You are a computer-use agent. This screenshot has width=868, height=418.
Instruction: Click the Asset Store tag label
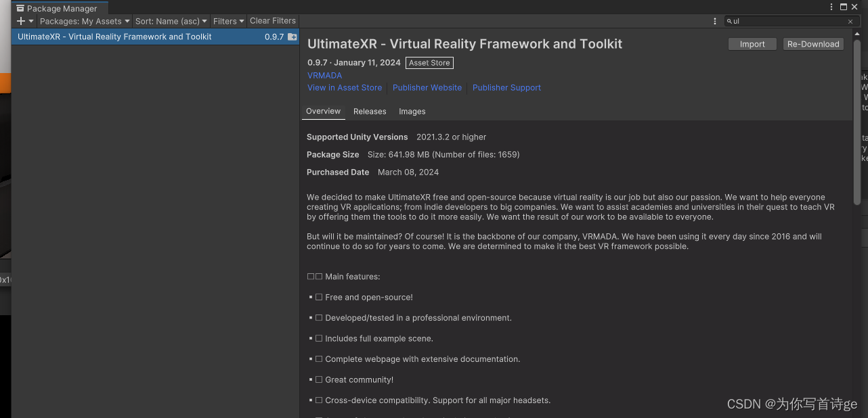point(429,63)
